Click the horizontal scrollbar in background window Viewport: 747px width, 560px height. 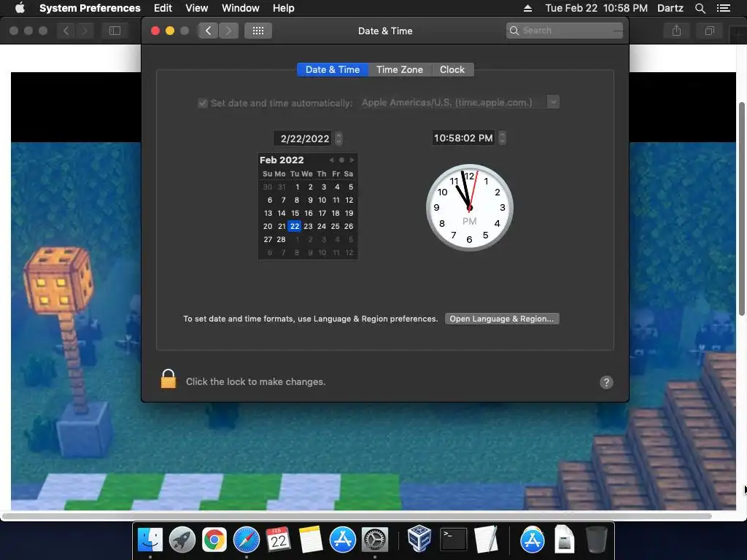[x=357, y=516]
